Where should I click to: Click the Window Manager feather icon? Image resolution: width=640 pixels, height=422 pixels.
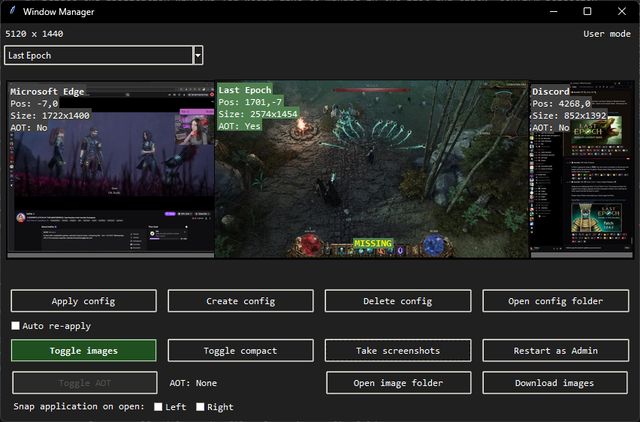click(x=12, y=11)
